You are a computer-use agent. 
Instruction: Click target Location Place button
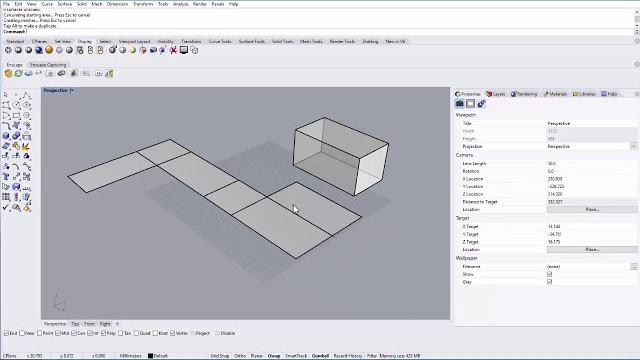click(x=592, y=249)
